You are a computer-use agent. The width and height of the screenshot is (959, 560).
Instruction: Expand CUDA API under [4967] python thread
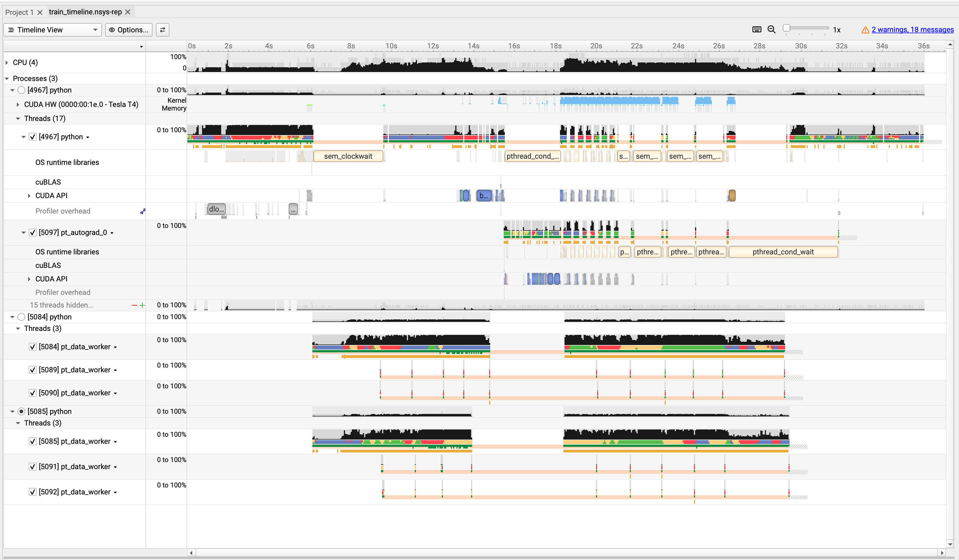(x=29, y=196)
